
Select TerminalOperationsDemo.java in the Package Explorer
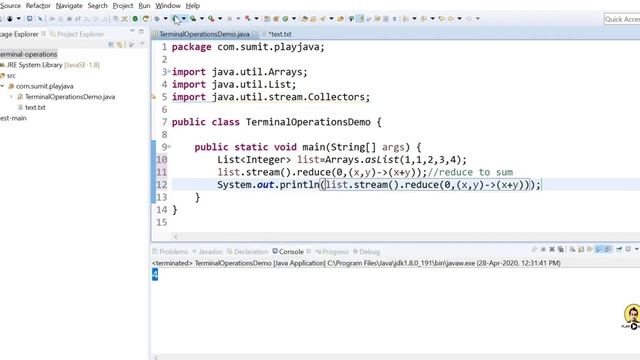tap(70, 97)
